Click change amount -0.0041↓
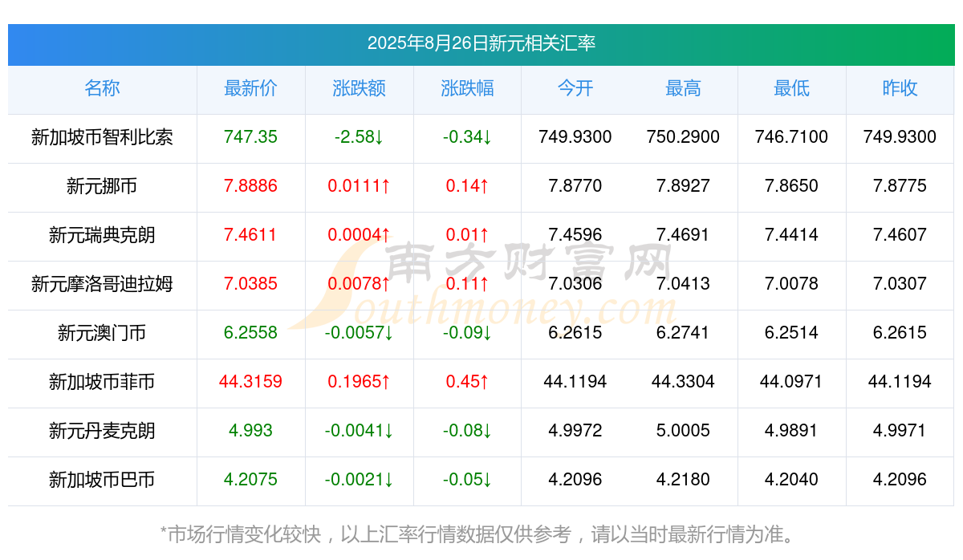Screen dimensions: 963x560 tap(359, 431)
